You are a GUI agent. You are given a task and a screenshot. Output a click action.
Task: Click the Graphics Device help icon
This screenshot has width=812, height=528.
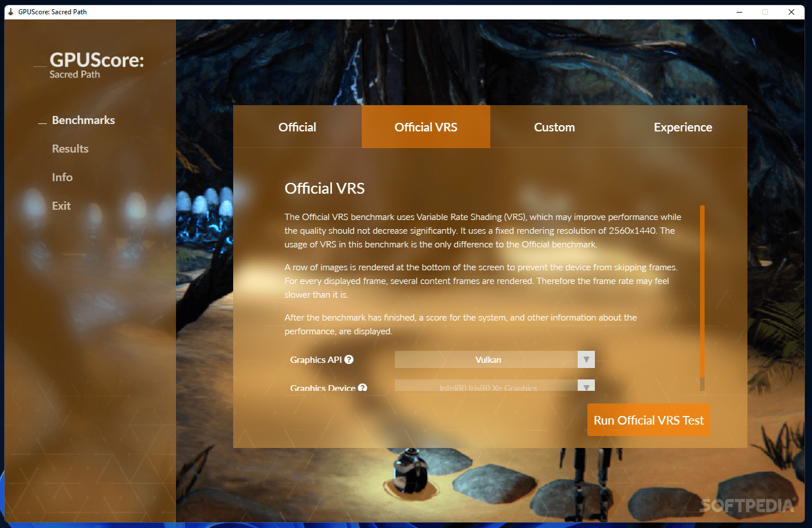[x=362, y=387]
